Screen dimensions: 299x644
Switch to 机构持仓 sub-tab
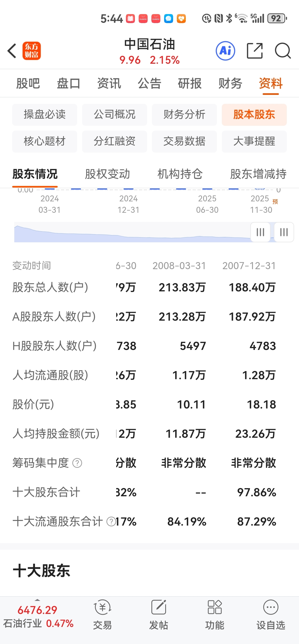pyautogui.click(x=180, y=174)
